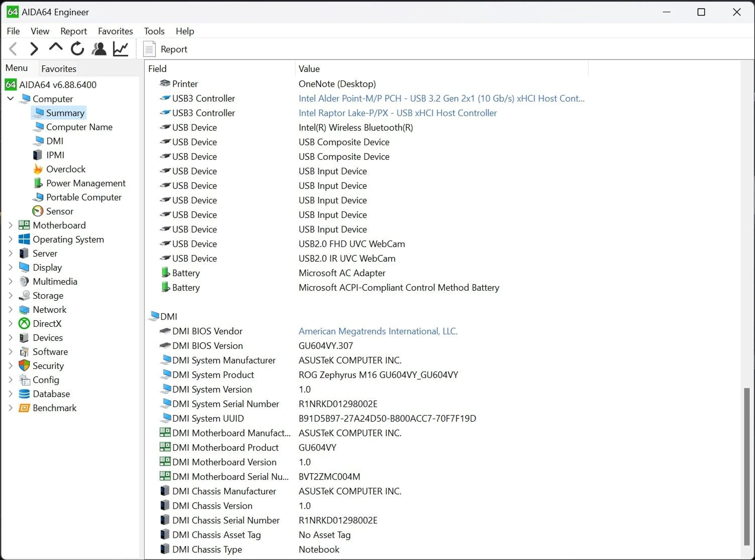Open the View menu

click(40, 31)
